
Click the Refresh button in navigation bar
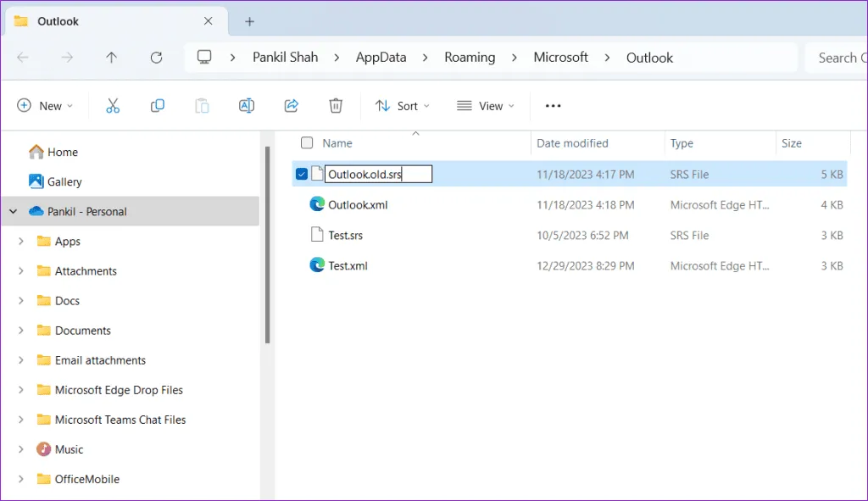156,58
